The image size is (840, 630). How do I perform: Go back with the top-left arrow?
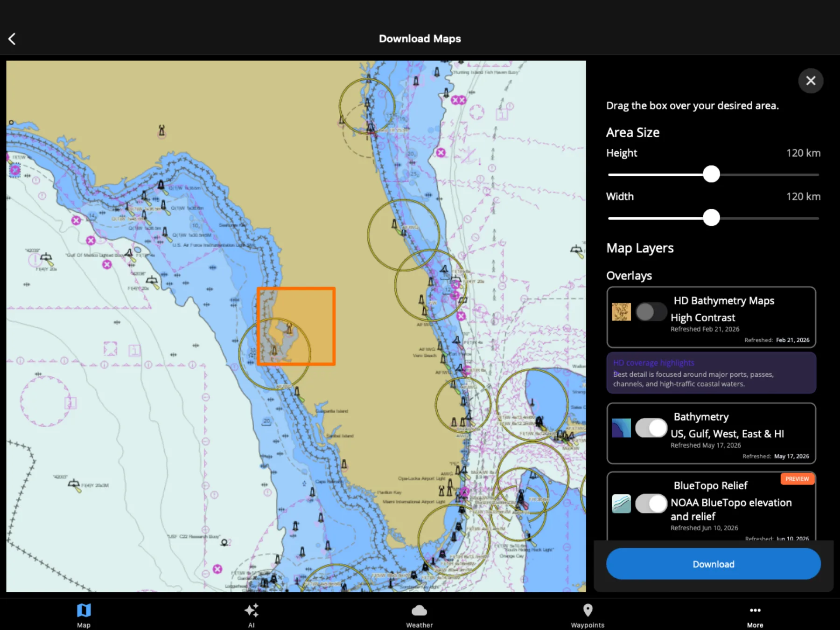pyautogui.click(x=12, y=39)
